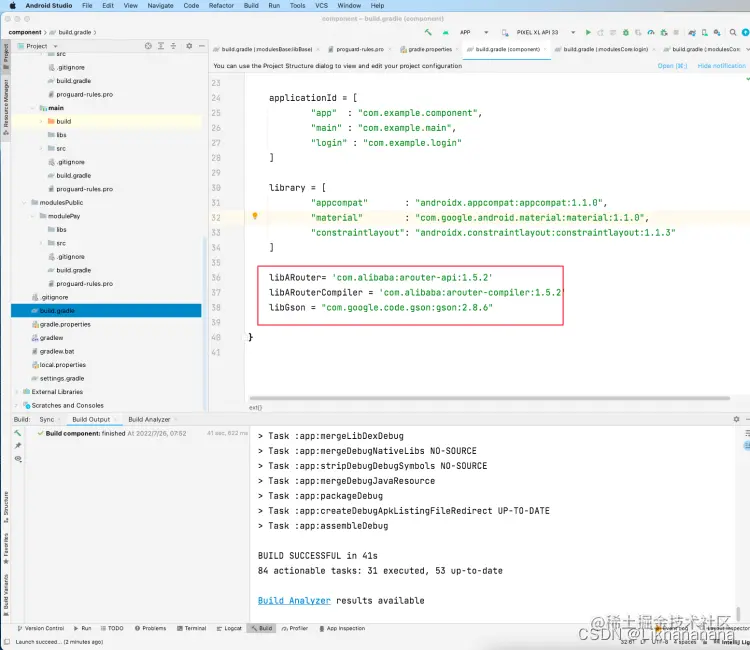Click Attach Debugger to Android Process icon

click(x=663, y=33)
